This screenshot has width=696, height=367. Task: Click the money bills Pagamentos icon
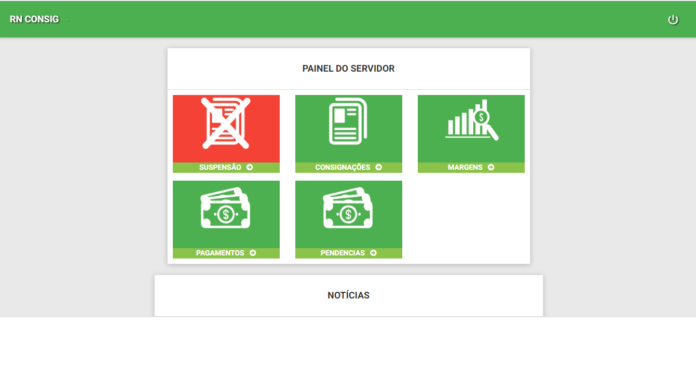(225, 208)
